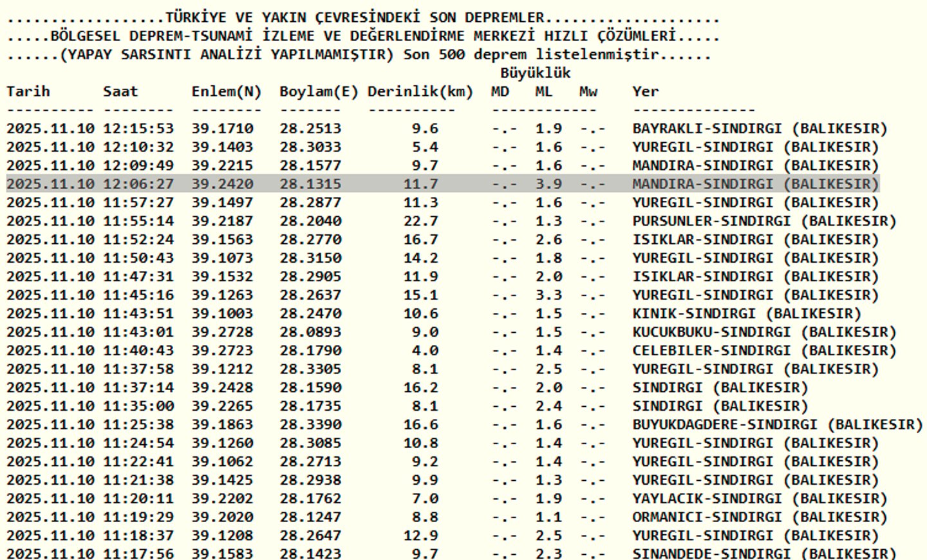Screen dimensions: 927x560
Task: Select the 12:10:32 earthquake row
Action: tap(443, 147)
